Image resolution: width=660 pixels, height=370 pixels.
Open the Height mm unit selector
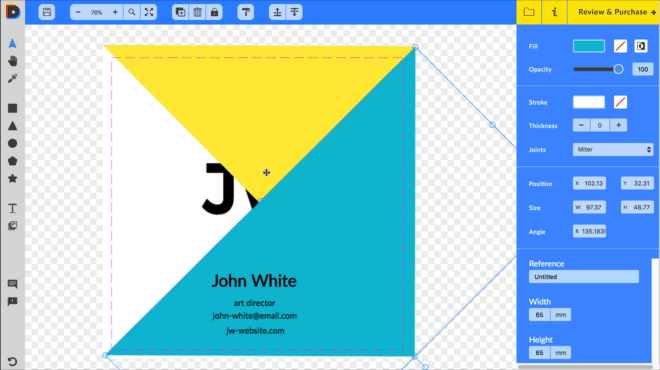tap(561, 353)
